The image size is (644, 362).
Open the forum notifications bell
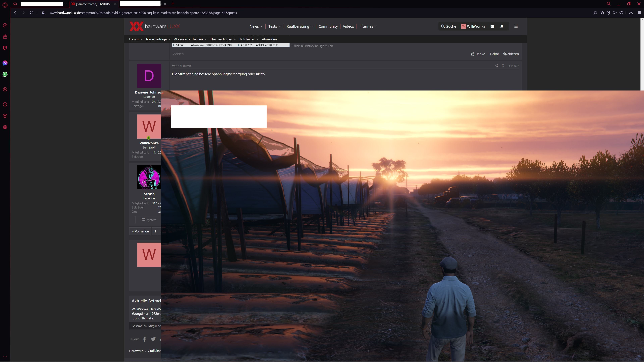click(x=501, y=26)
